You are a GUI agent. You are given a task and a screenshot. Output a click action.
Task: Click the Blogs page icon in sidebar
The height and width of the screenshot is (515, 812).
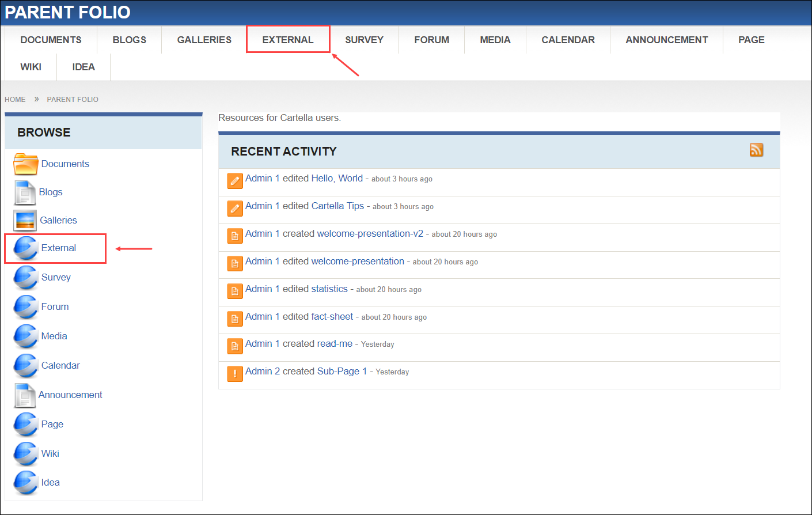point(25,192)
